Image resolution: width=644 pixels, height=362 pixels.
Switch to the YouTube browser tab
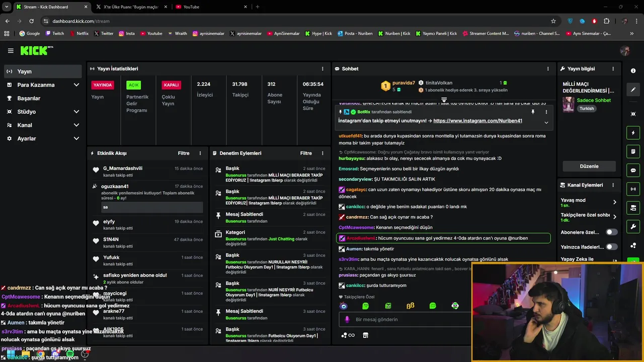(210, 7)
